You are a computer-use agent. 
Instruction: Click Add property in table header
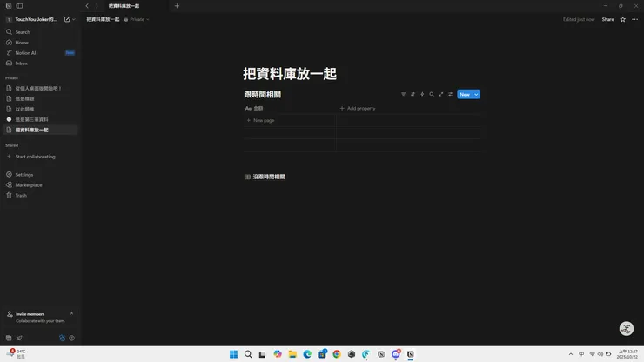tap(358, 109)
